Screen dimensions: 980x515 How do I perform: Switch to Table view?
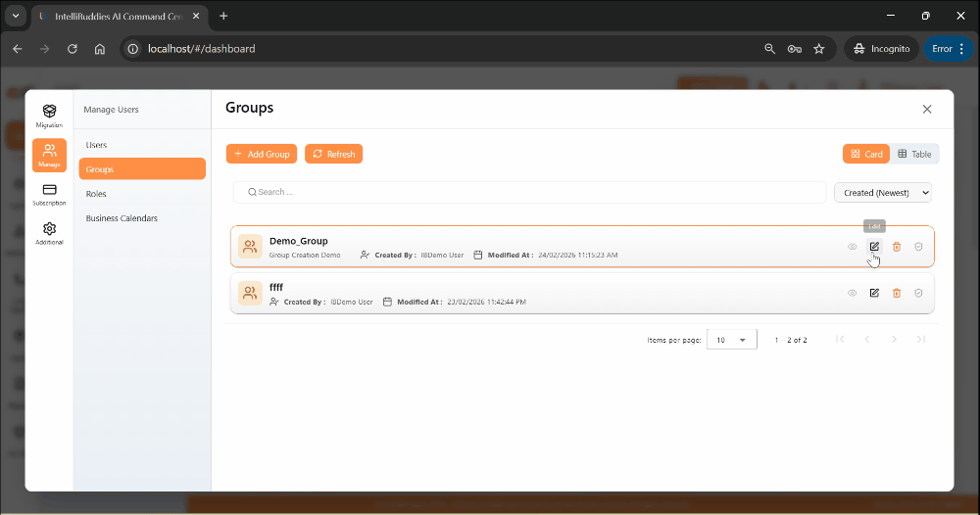(914, 154)
